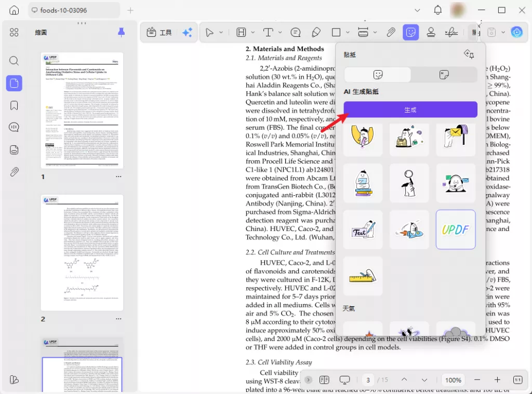This screenshot has height=394, width=532.
Task: Select the signature tool
Action: (x=451, y=32)
